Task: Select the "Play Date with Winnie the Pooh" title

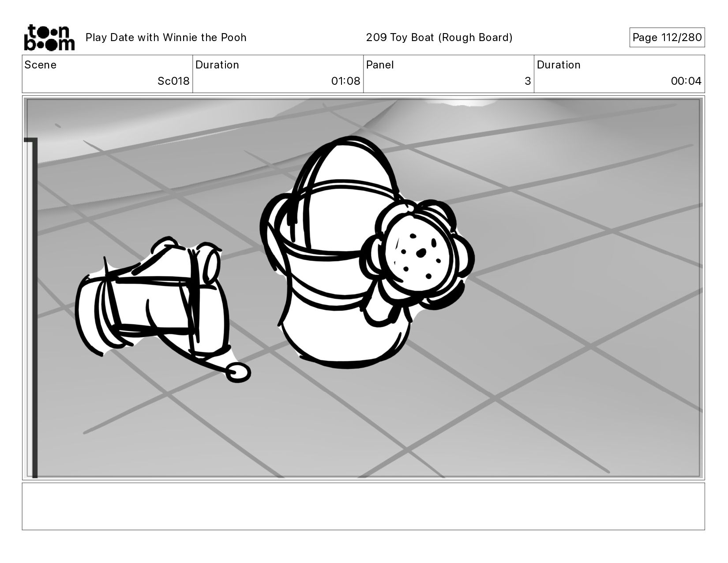Action: tap(166, 38)
